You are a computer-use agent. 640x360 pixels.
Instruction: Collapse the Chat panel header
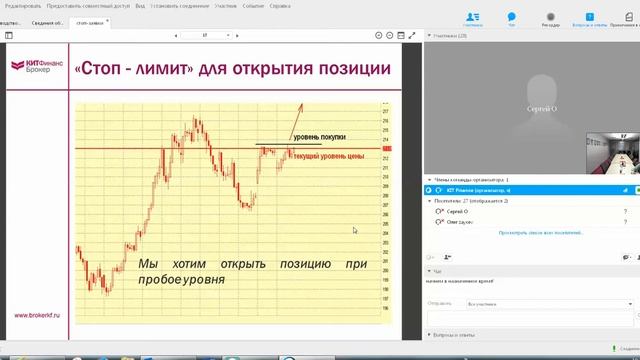pyautogui.click(x=429, y=271)
